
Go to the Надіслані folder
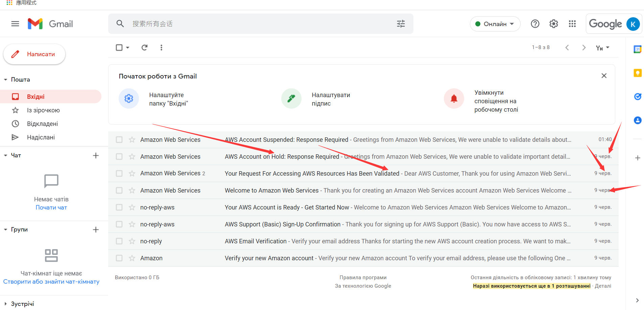point(41,137)
